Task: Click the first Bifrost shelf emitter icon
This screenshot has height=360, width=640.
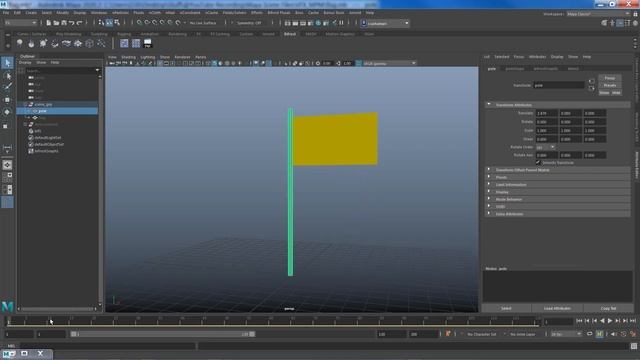Action: click(x=20, y=43)
